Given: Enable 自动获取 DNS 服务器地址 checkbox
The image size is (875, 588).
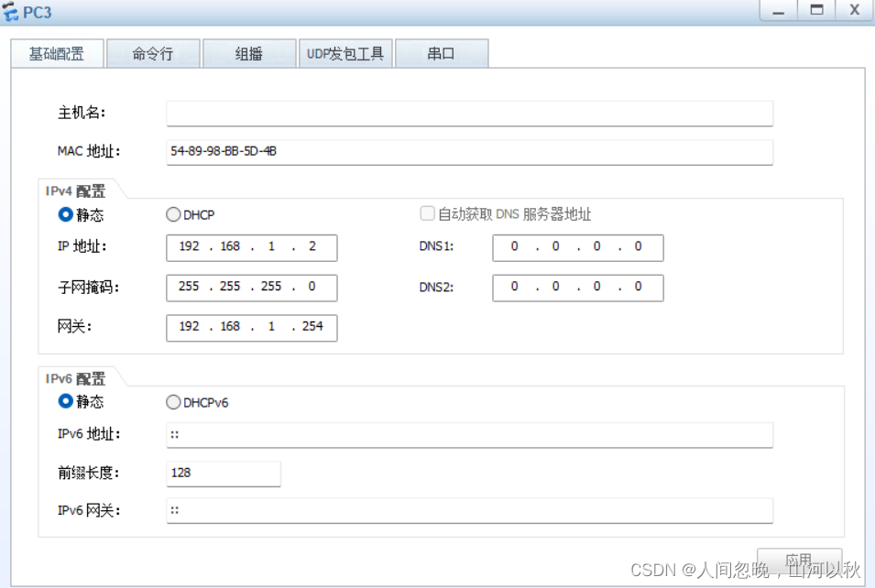Looking at the screenshot, I should (x=428, y=213).
